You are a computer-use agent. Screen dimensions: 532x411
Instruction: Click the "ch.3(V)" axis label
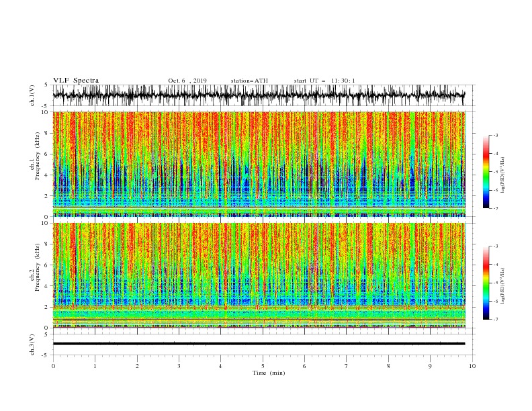(32, 345)
